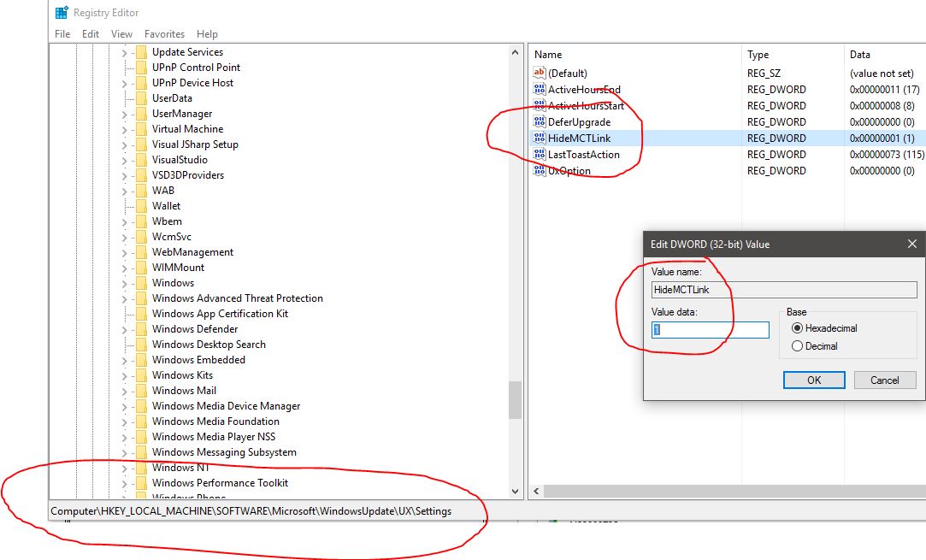The width and height of the screenshot is (926, 560).
Task: Open the Help menu
Action: 207,33
